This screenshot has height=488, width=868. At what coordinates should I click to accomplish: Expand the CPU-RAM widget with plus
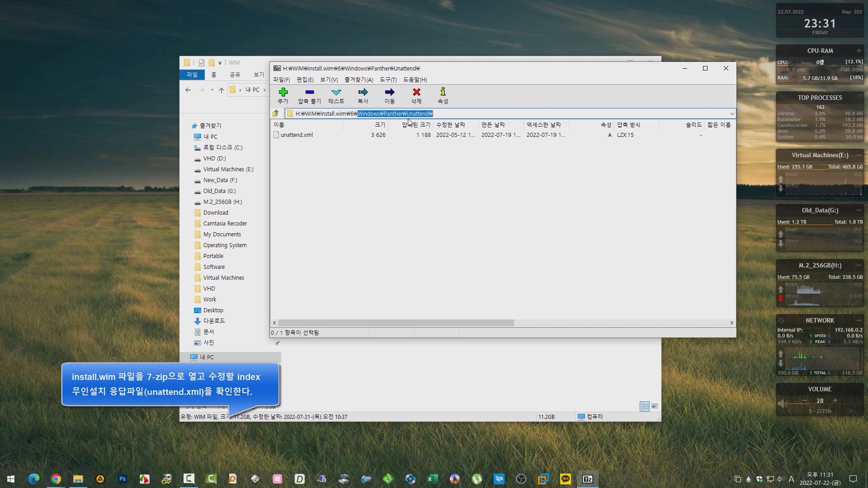click(x=859, y=51)
